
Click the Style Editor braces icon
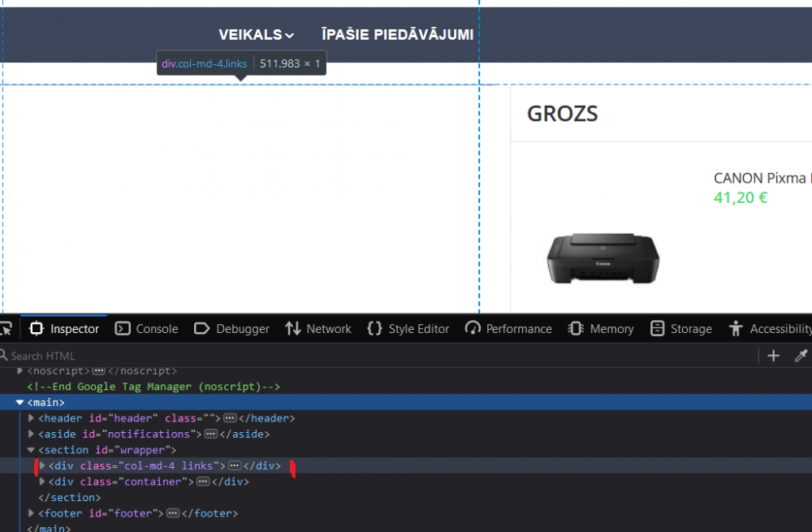[374, 328]
